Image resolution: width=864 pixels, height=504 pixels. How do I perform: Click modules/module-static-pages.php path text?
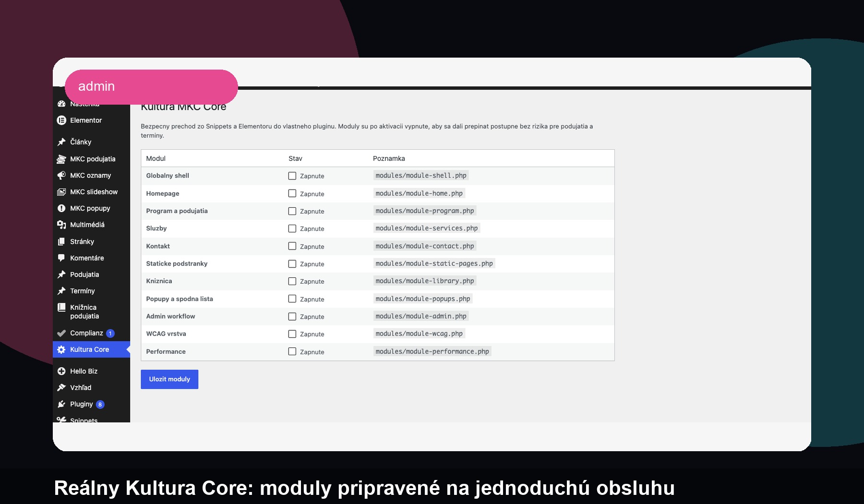point(434,264)
